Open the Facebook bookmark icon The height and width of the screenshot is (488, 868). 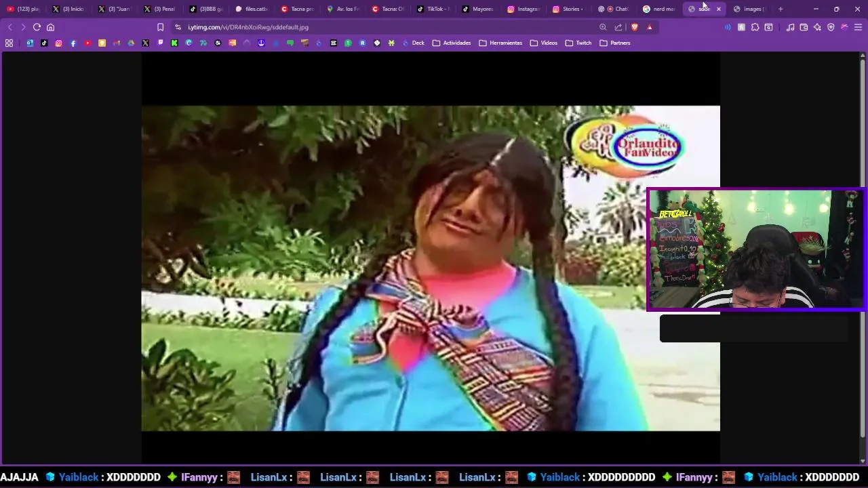point(73,43)
